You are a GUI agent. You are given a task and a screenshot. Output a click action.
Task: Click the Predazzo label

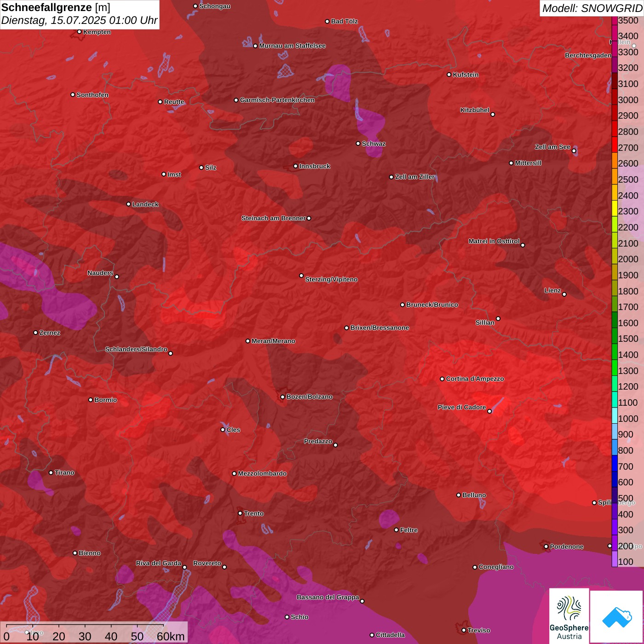click(x=318, y=441)
